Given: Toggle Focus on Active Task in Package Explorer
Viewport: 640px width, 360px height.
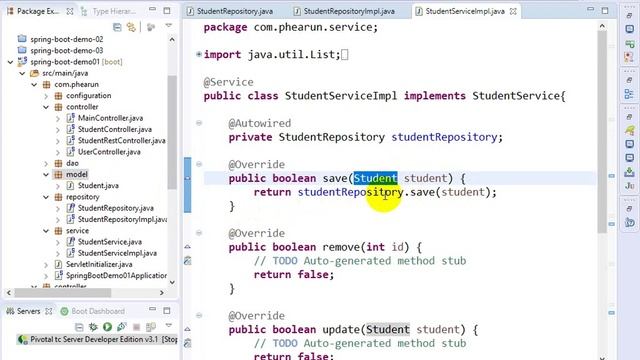Looking at the screenshot, I should (x=151, y=27).
